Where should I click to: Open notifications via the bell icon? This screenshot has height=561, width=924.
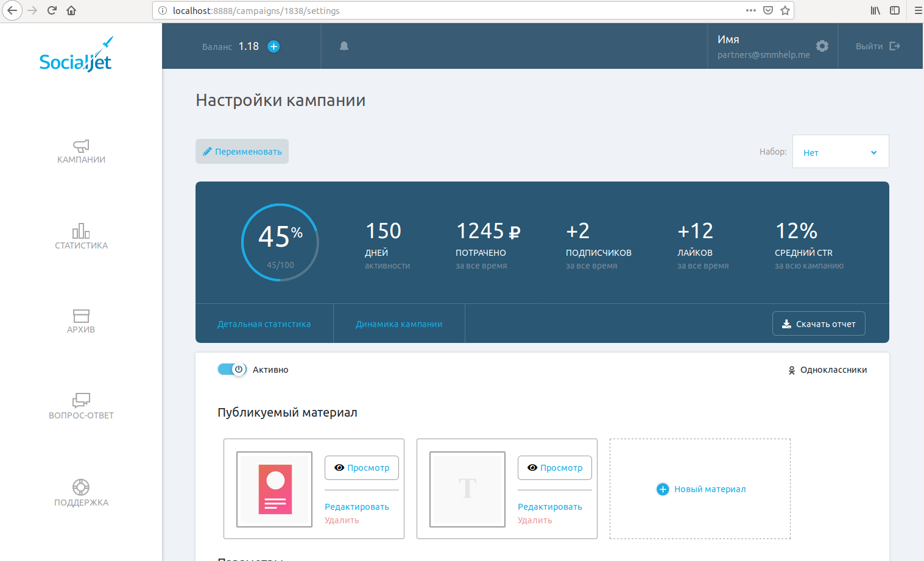point(344,46)
